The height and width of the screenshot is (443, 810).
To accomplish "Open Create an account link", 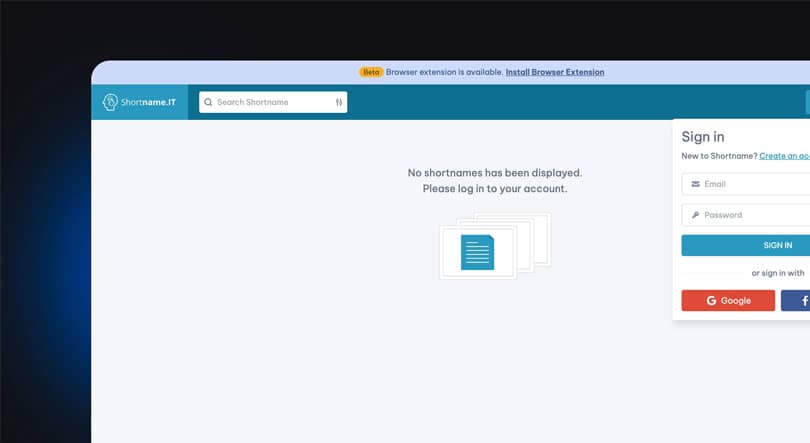I will pyautogui.click(x=784, y=156).
